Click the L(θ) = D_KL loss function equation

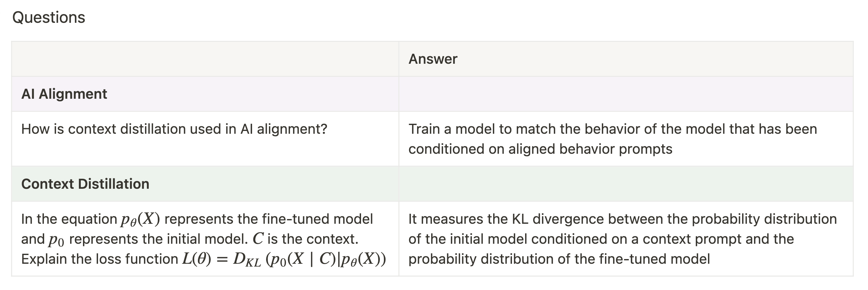tap(284, 259)
